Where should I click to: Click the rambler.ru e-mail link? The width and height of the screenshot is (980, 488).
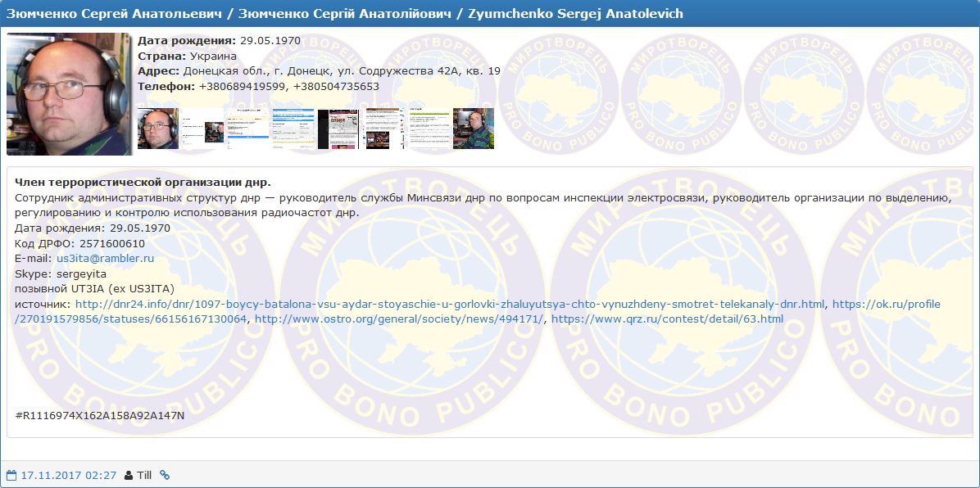(x=105, y=259)
